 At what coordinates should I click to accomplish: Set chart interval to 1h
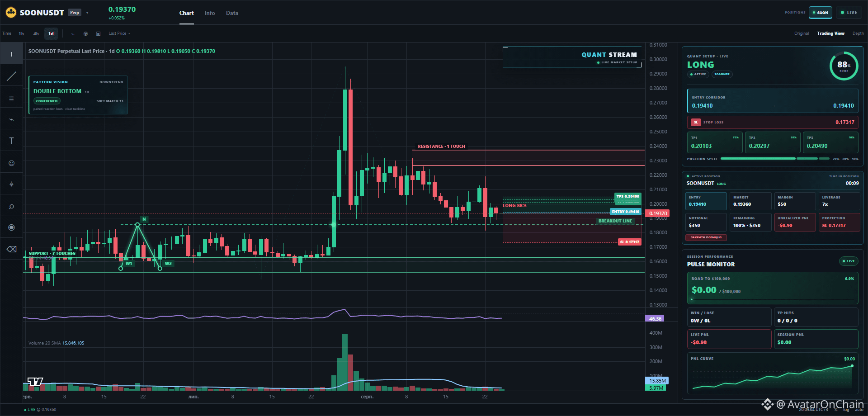coord(21,33)
